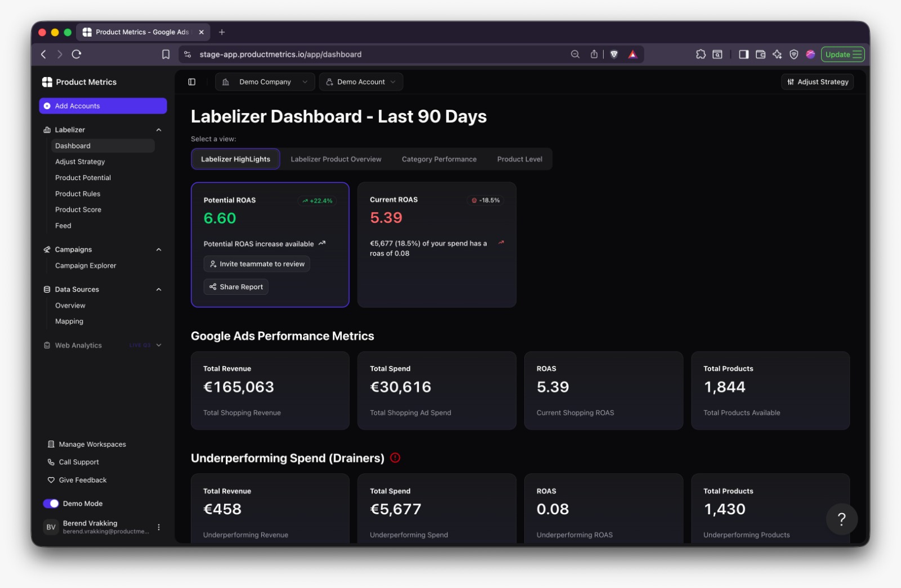
Task: Click the red Drainers warning icon
Action: point(395,458)
